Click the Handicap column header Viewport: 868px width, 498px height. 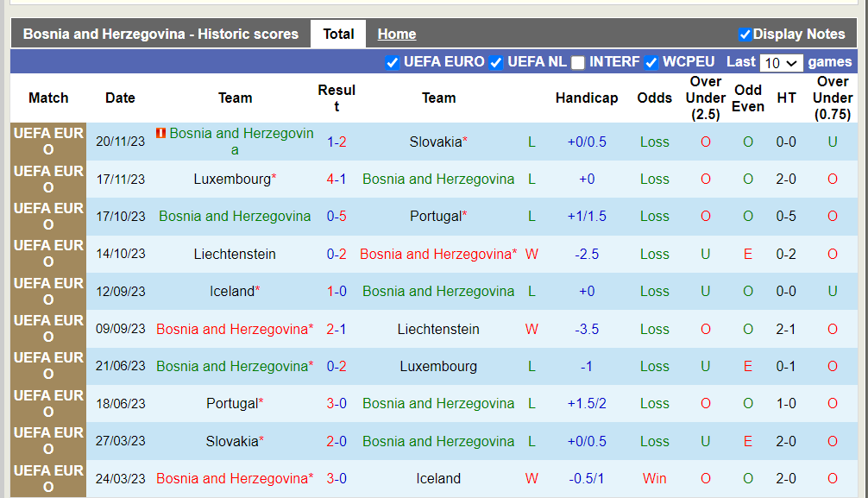tap(587, 98)
